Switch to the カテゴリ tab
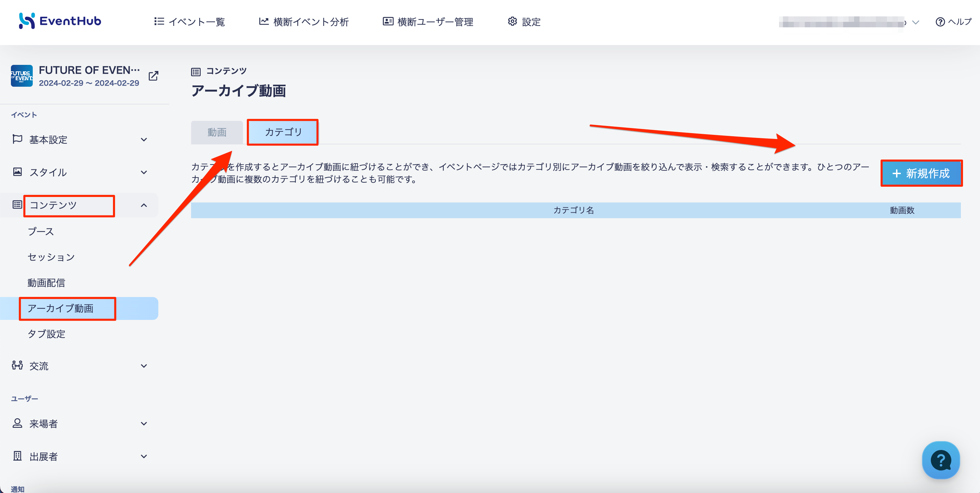 (283, 132)
